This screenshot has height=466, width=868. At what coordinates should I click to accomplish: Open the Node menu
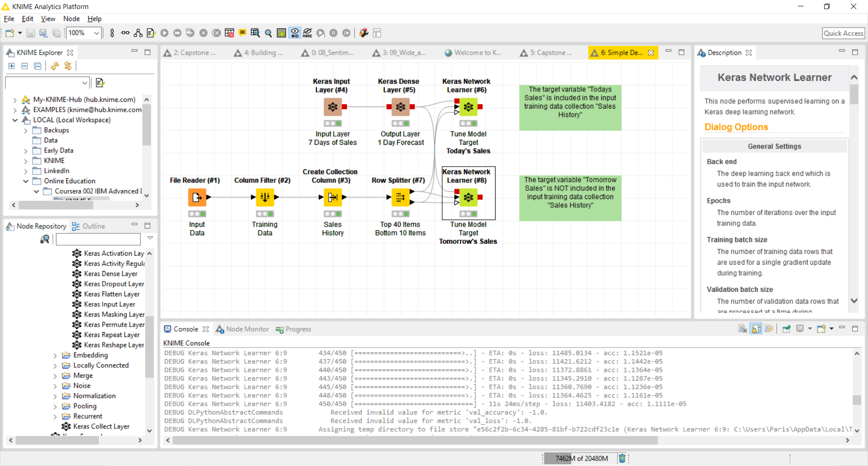point(71,19)
